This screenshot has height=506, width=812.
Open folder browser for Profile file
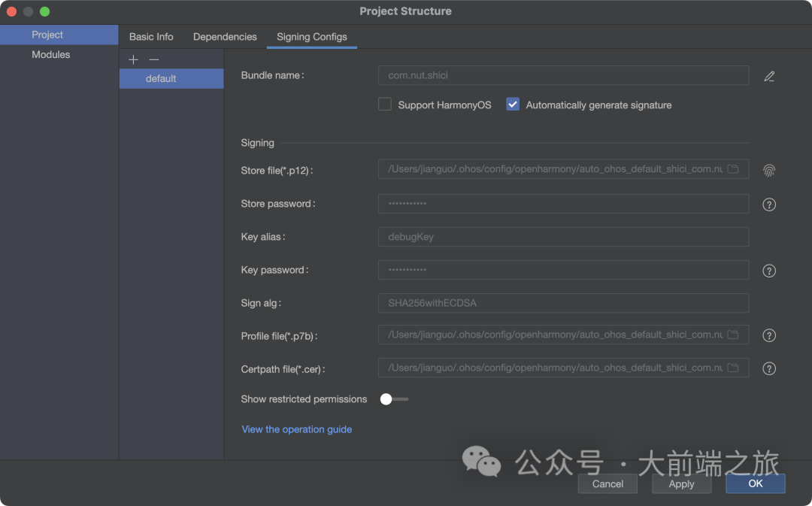click(x=733, y=335)
